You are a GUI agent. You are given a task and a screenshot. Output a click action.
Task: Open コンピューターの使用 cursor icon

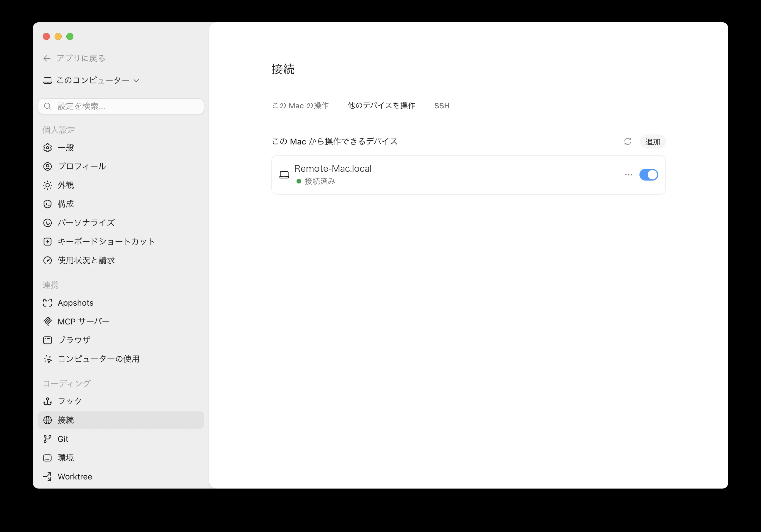point(47,359)
